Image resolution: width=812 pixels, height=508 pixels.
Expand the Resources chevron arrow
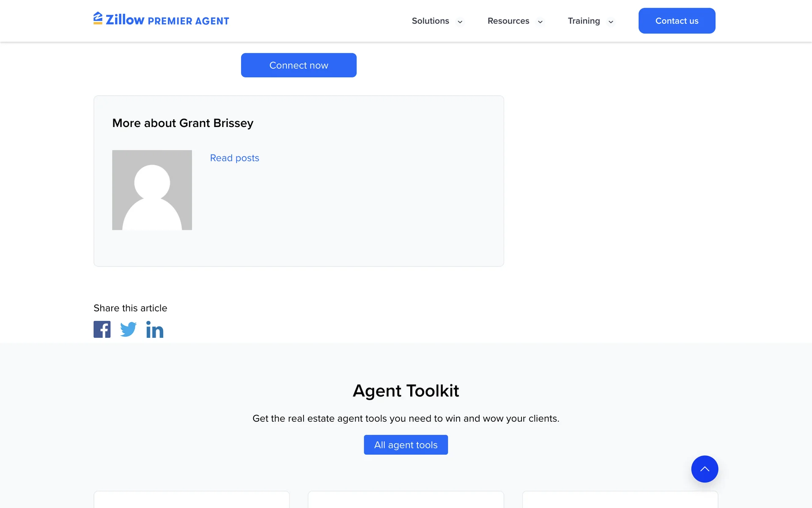click(540, 22)
